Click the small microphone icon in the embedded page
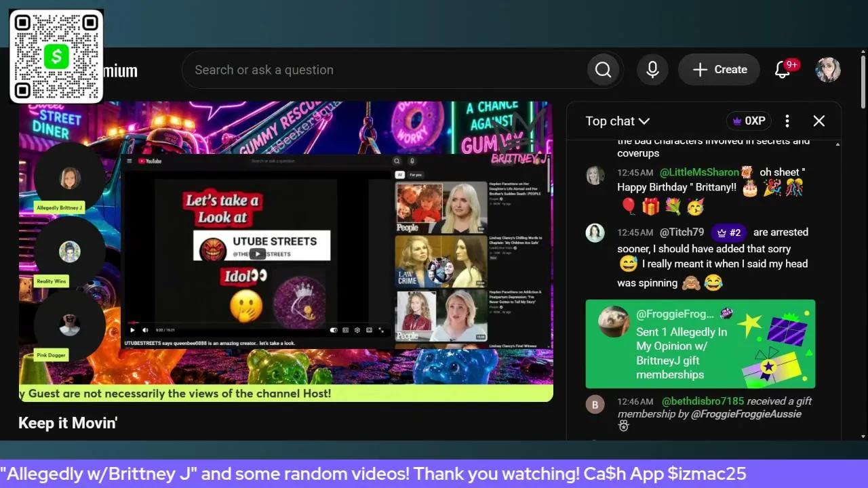868x488 pixels. click(412, 161)
